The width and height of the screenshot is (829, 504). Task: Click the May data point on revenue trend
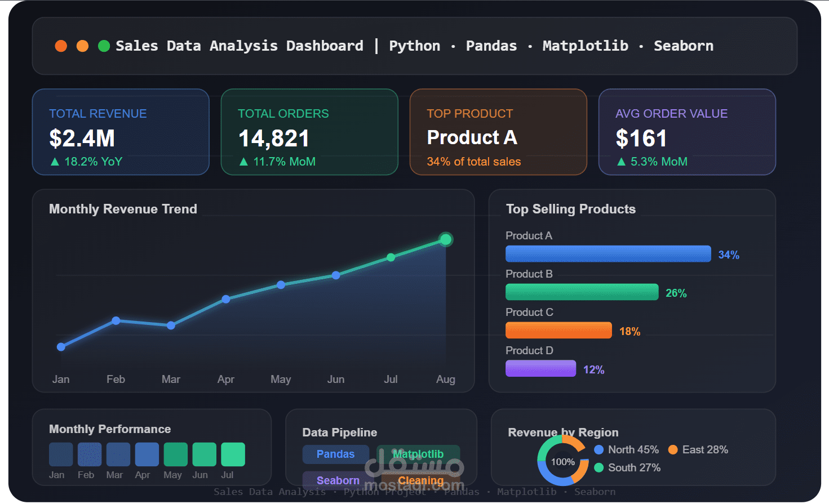point(281,285)
